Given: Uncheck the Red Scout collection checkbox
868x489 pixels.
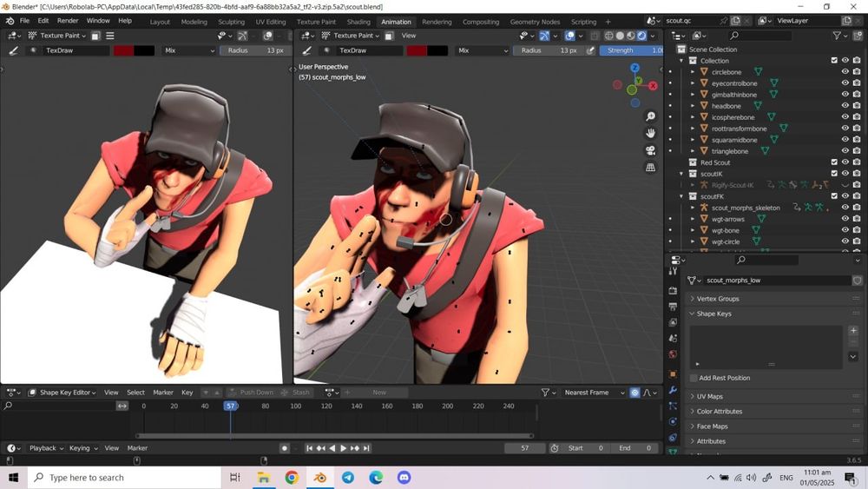Looking at the screenshot, I should click(834, 162).
